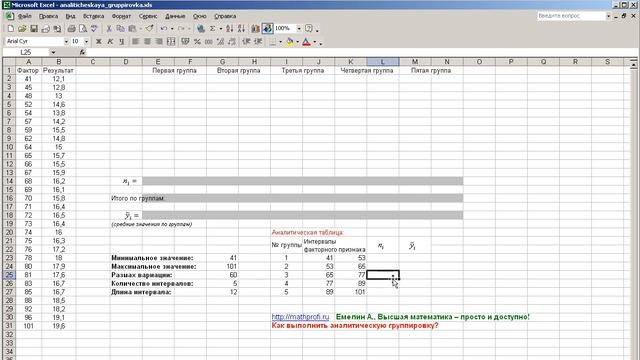Viewport: 640px width, 360px height.
Task: Open the Сервис menu
Action: coord(148,16)
